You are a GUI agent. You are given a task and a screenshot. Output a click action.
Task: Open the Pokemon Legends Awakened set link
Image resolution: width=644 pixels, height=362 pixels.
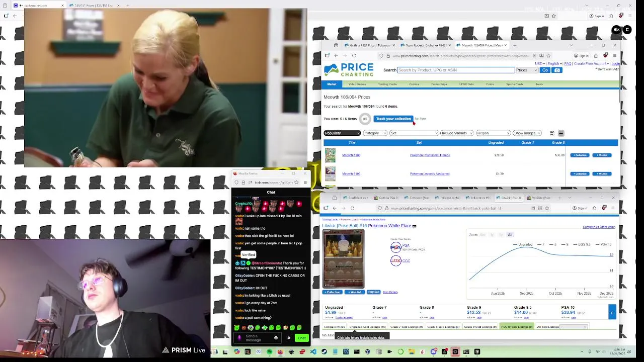430,174
